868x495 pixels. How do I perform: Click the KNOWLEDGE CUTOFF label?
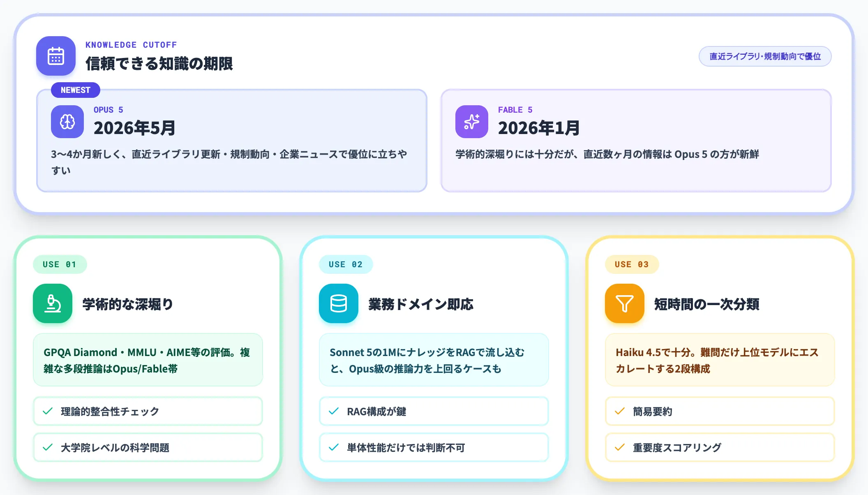pos(131,45)
